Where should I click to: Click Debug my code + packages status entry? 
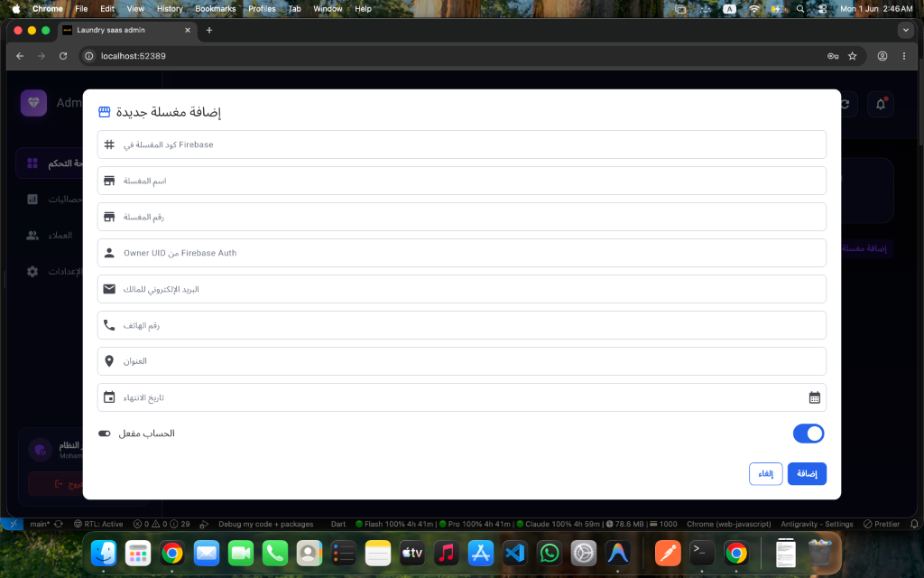[x=265, y=524]
